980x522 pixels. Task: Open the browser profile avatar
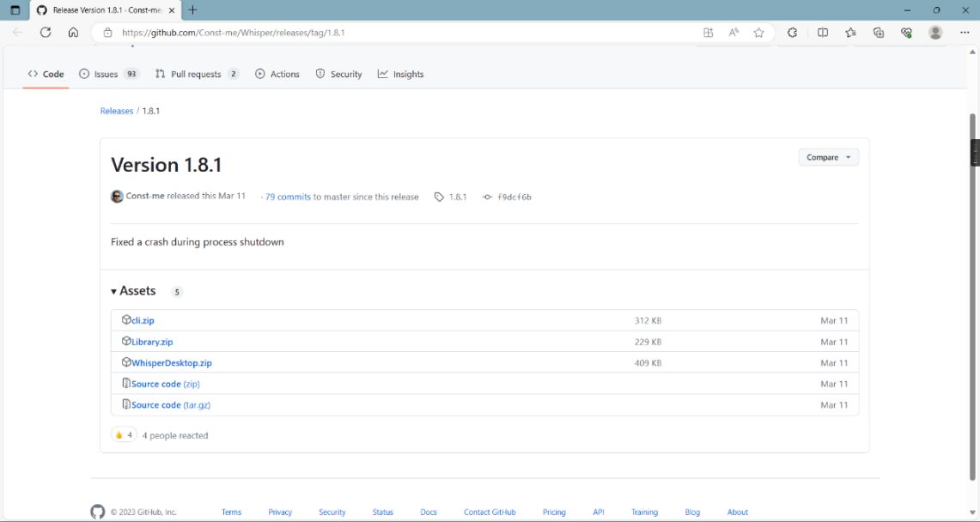935,33
